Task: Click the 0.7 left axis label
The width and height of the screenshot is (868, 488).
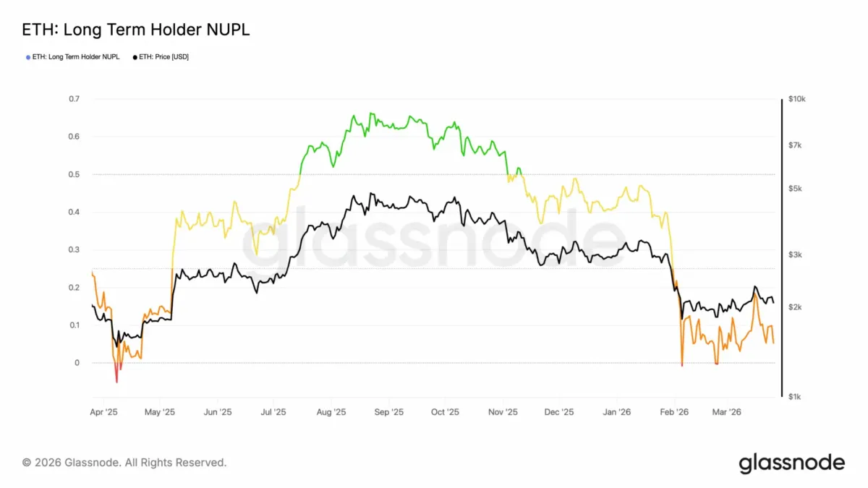Action: pyautogui.click(x=75, y=99)
